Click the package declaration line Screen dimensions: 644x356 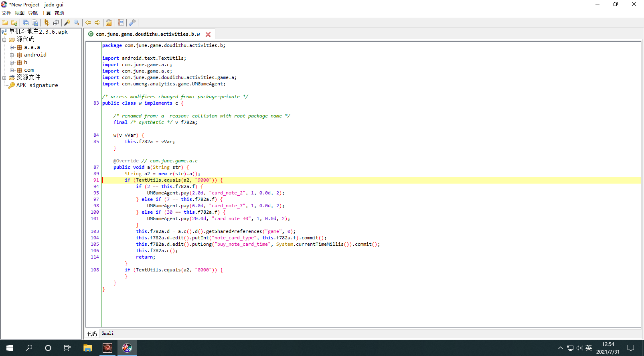(x=164, y=45)
